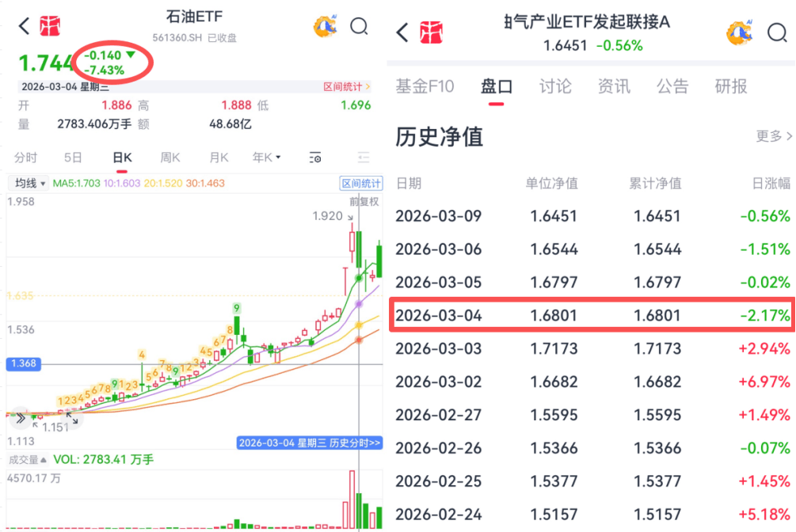Tap the panel collapse icon beside chart settings

click(x=364, y=158)
